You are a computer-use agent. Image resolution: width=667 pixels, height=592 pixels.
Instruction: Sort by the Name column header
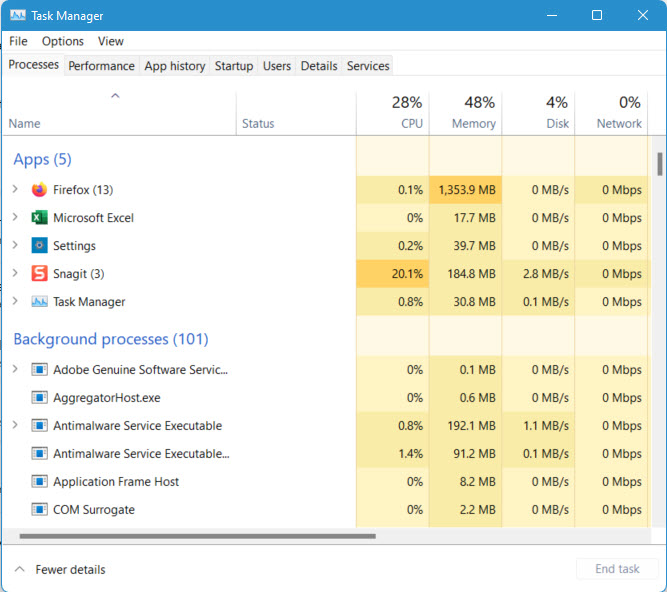pos(119,113)
